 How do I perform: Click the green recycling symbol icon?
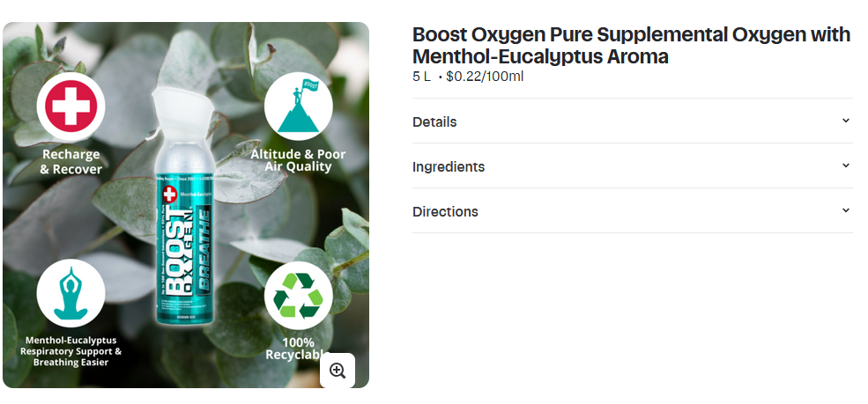299,295
